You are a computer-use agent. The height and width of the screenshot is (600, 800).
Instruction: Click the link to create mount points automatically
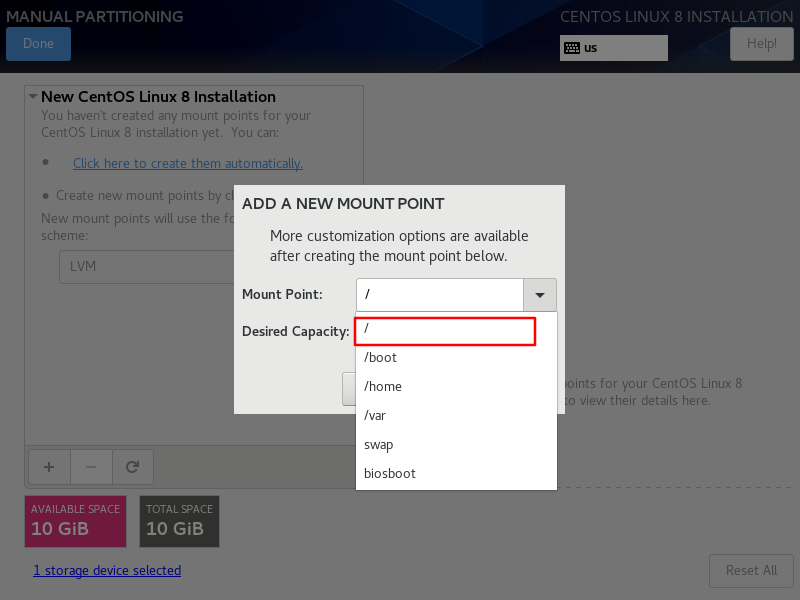coord(188,163)
